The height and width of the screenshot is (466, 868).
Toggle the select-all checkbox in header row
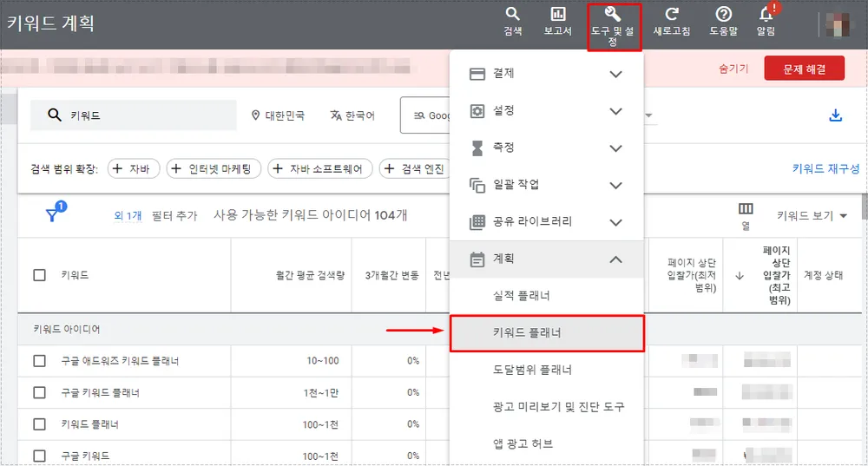(x=39, y=275)
